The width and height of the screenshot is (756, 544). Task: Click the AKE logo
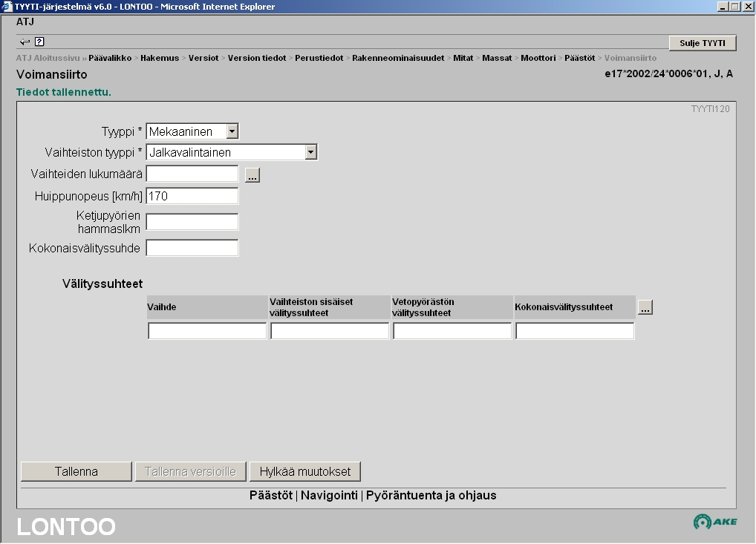tap(715, 521)
